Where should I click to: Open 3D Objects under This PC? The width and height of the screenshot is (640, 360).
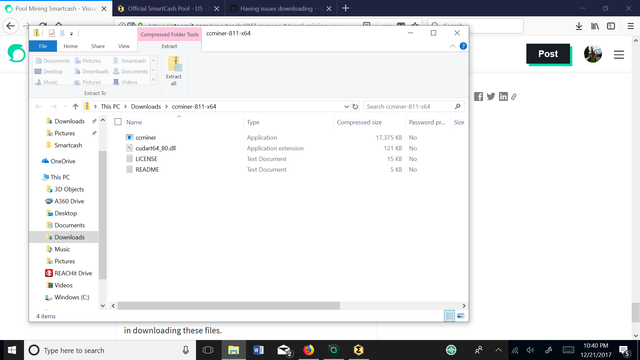click(69, 189)
